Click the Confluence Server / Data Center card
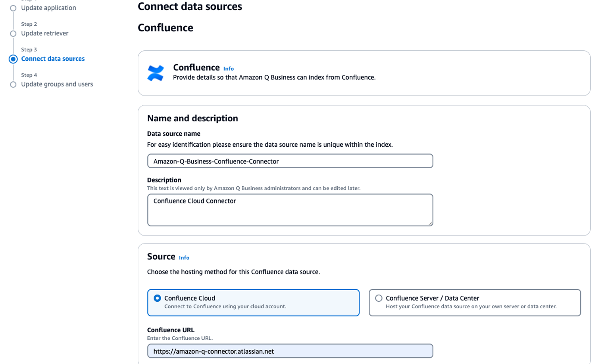 [475, 303]
